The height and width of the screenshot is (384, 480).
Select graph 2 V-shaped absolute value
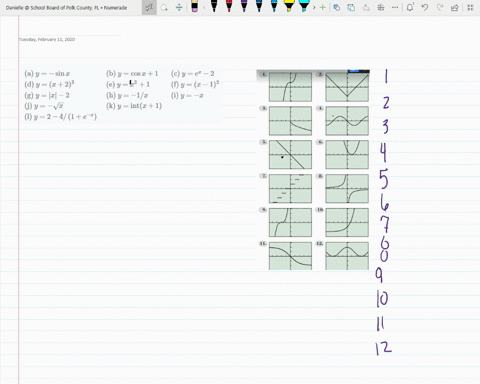[x=347, y=87]
